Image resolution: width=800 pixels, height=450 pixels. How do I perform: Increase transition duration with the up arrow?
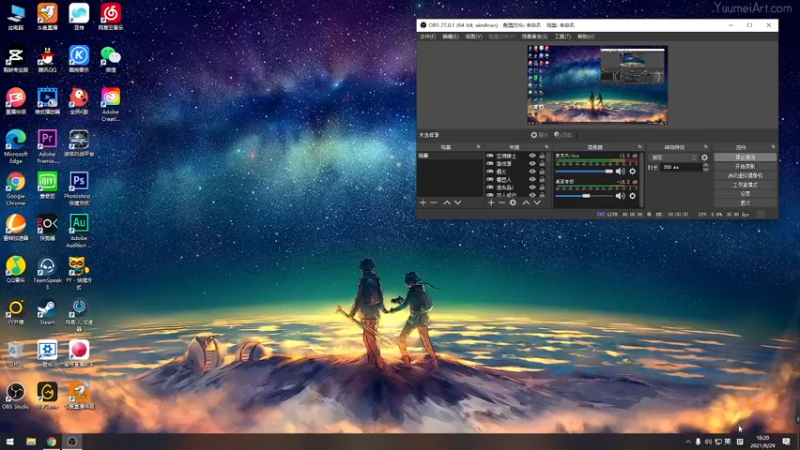[x=706, y=165]
